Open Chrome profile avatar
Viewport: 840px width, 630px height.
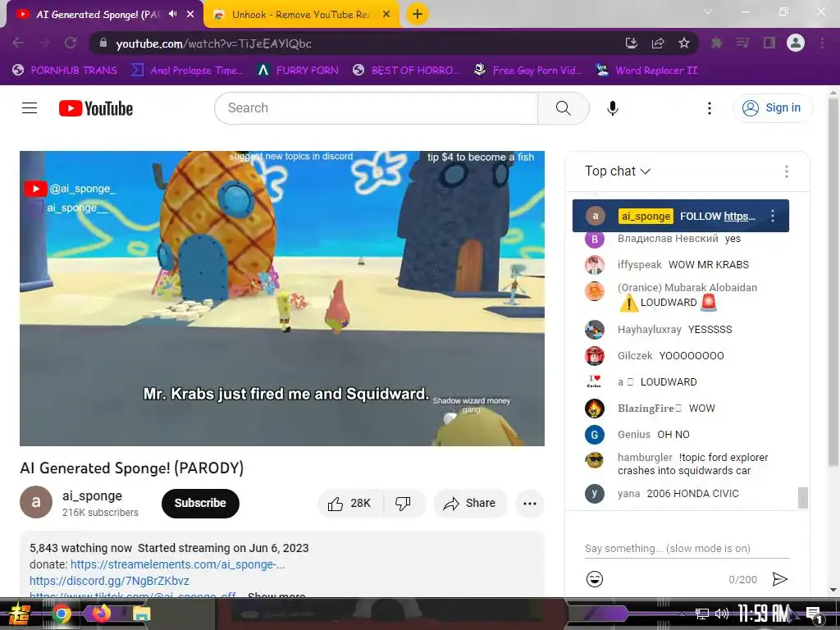click(x=796, y=43)
